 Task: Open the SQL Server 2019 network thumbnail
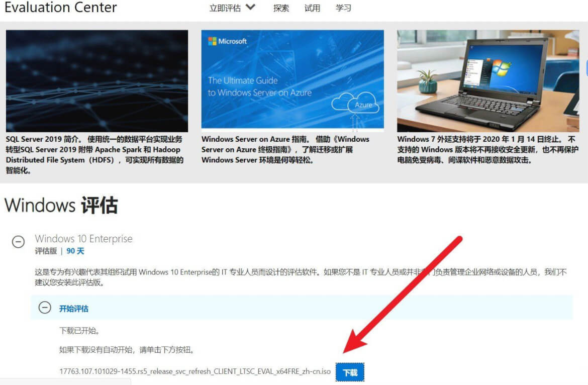97,81
